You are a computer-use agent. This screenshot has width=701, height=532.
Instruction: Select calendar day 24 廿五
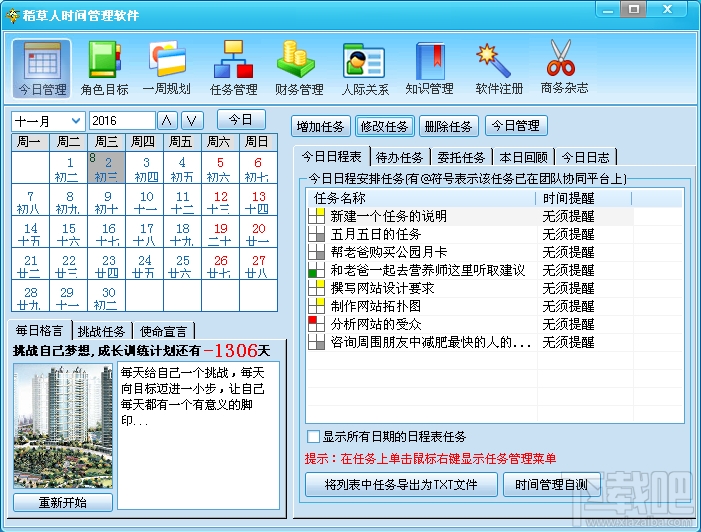144,266
